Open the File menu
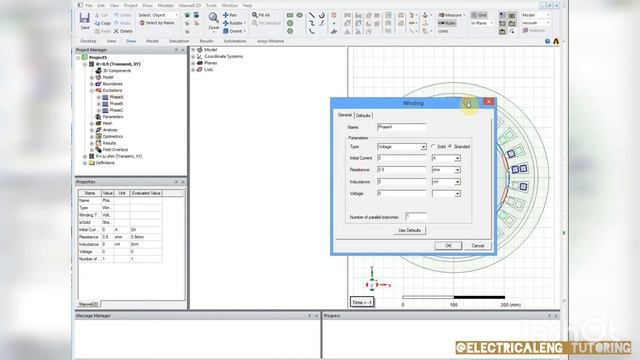640x360 pixels. [x=89, y=6]
